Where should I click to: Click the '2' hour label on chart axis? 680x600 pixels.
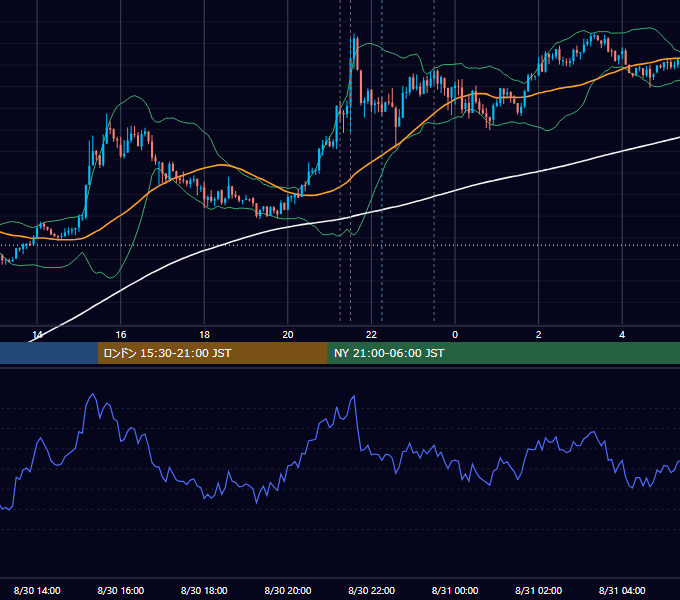pyautogui.click(x=539, y=335)
